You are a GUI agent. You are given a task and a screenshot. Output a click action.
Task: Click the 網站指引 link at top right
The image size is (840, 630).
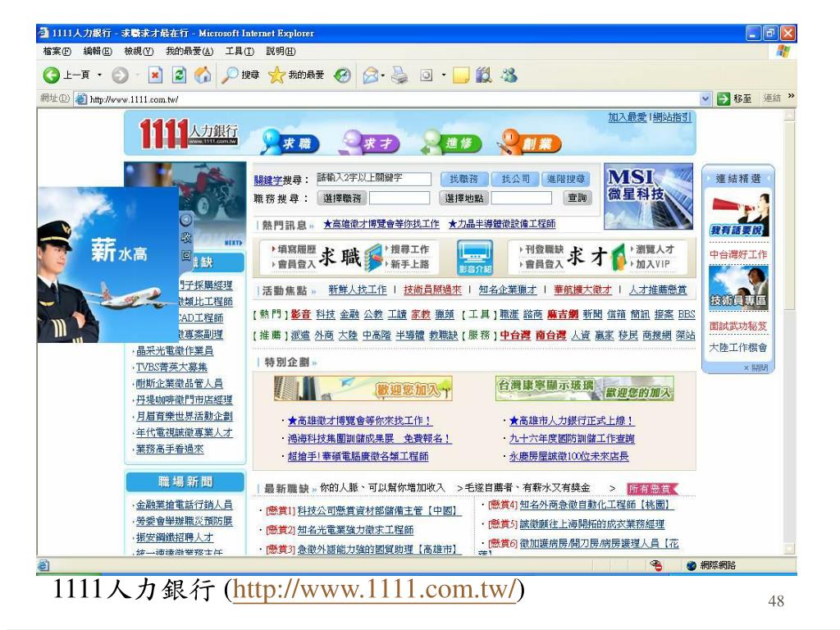coord(672,117)
